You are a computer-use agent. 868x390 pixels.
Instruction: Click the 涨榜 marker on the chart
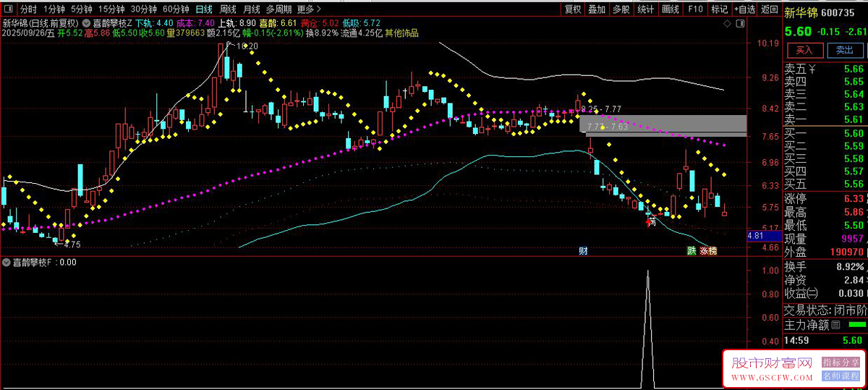click(708, 251)
